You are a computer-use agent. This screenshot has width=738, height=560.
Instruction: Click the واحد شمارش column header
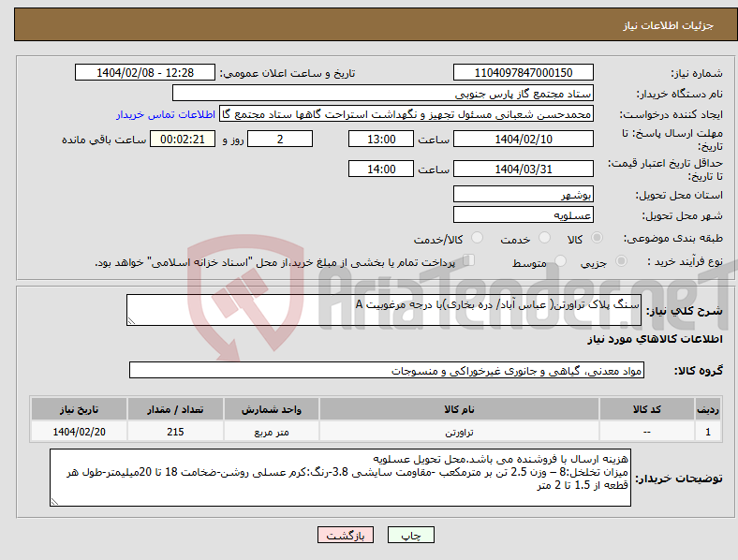272,409
